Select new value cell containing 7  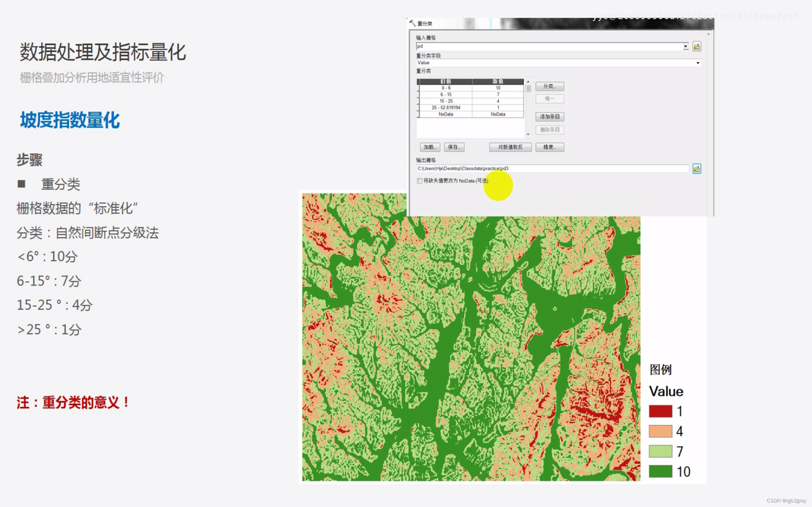tap(498, 94)
